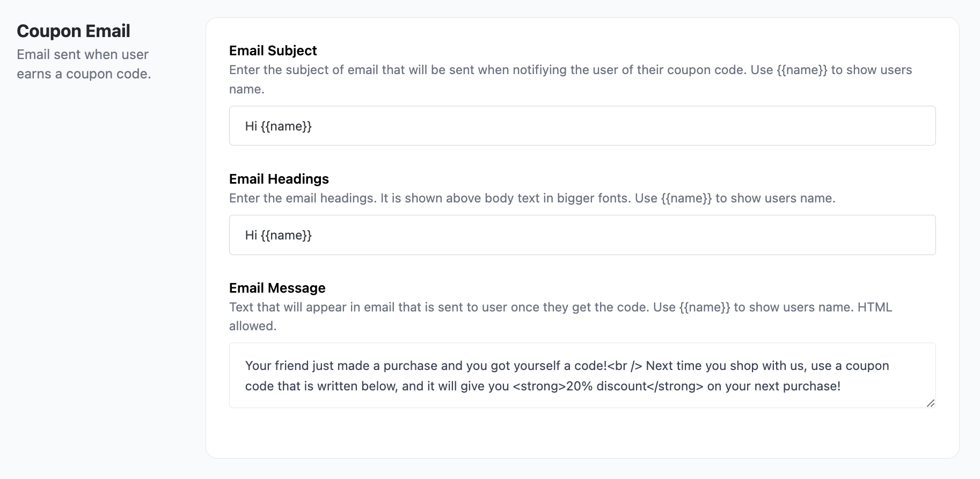
Task: Click the Email Message label
Action: pyautogui.click(x=277, y=288)
